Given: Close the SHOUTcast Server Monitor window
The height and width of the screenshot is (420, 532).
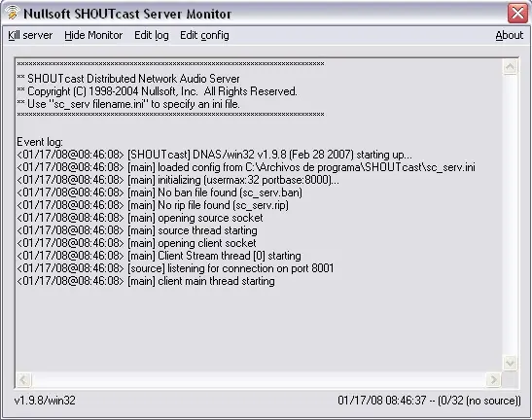Looking at the screenshot, I should pos(517,14).
